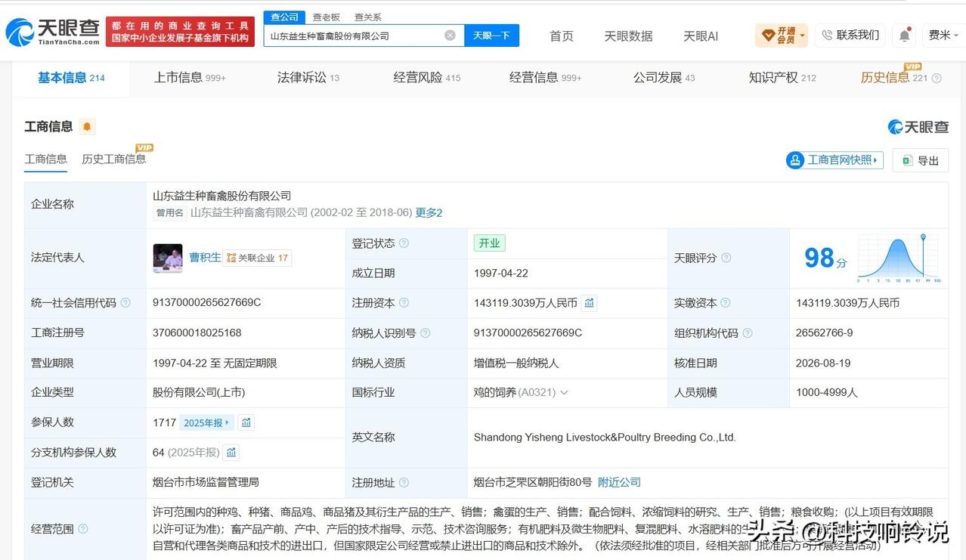Screen dimensions: 966x560
Task: Open 基本信息 tab
Action: [71, 77]
